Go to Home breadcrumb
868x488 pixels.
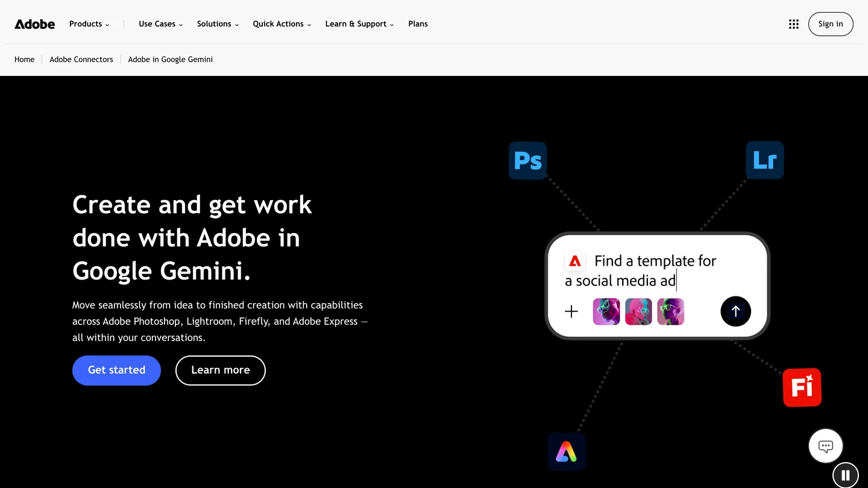tap(25, 60)
